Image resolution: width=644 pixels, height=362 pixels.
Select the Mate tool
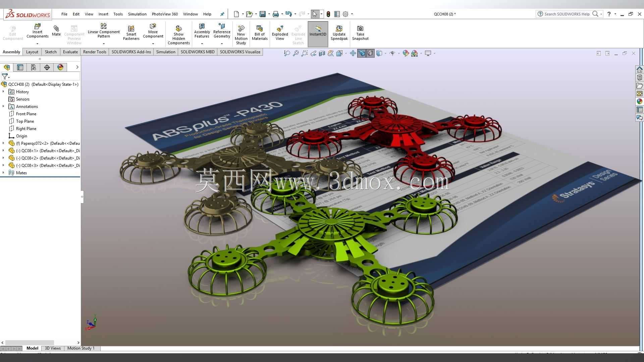(56, 30)
